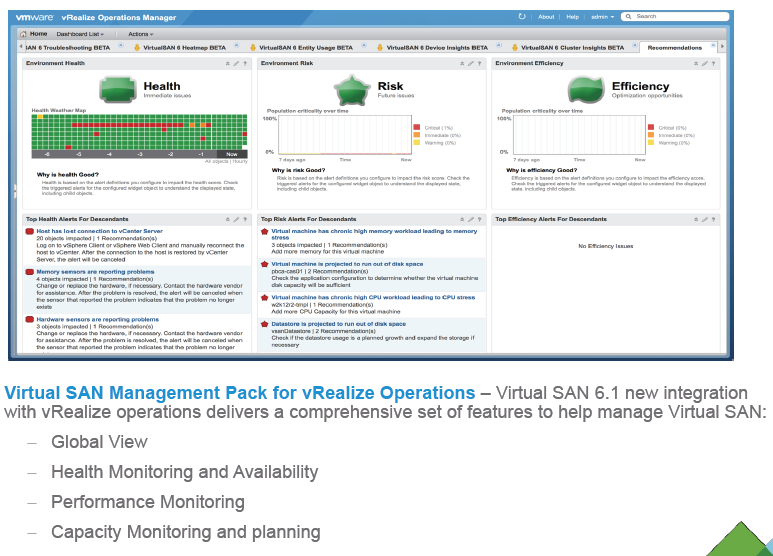Switch to VirtualSAN 6 Heatmap BETA tab
This screenshot has width=773, height=556.
[x=184, y=48]
